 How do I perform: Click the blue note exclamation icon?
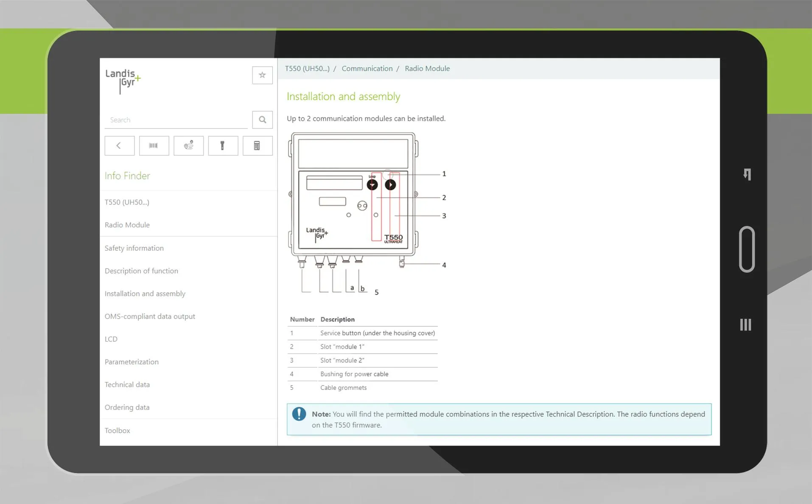(x=299, y=414)
